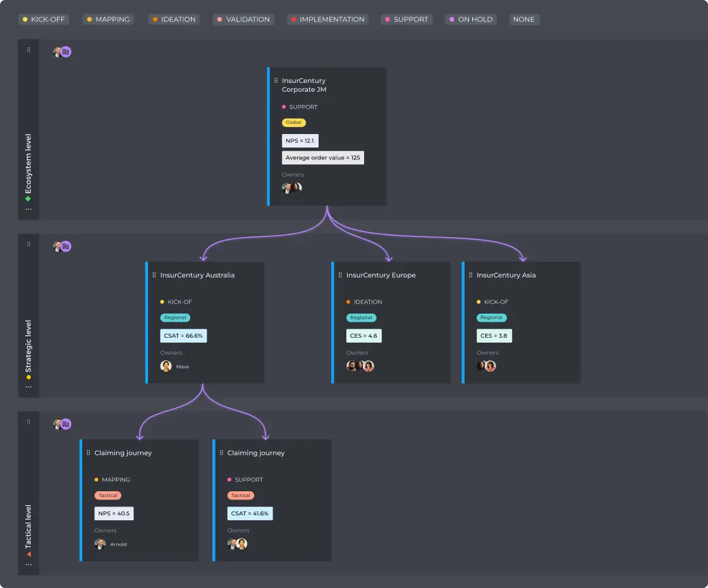The image size is (708, 588).
Task: Click Mave's avatar on the InsurCentury Australia card
Action: pyautogui.click(x=165, y=365)
